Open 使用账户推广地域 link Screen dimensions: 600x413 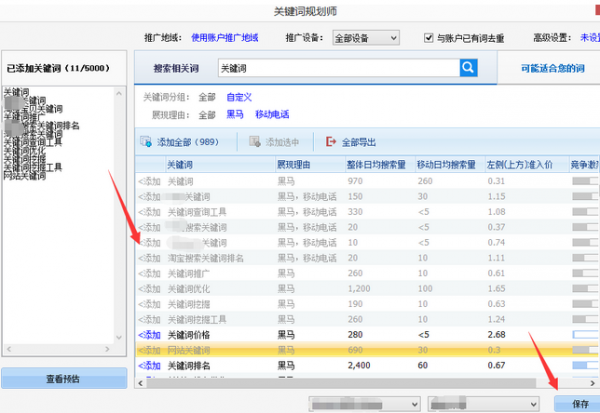(x=225, y=37)
